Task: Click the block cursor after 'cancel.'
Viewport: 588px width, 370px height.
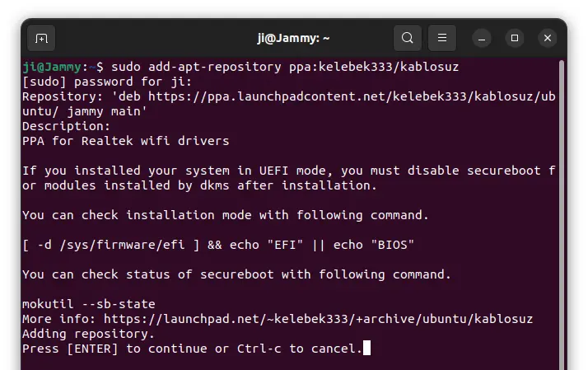Action: coord(367,349)
